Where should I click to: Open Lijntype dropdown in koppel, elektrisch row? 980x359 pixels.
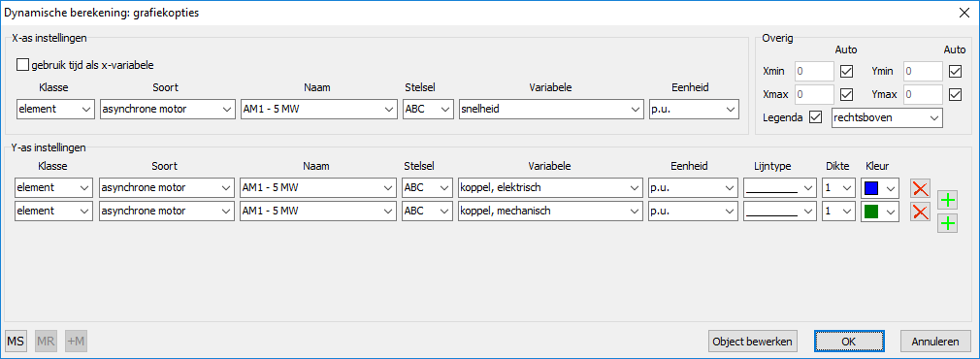click(780, 187)
